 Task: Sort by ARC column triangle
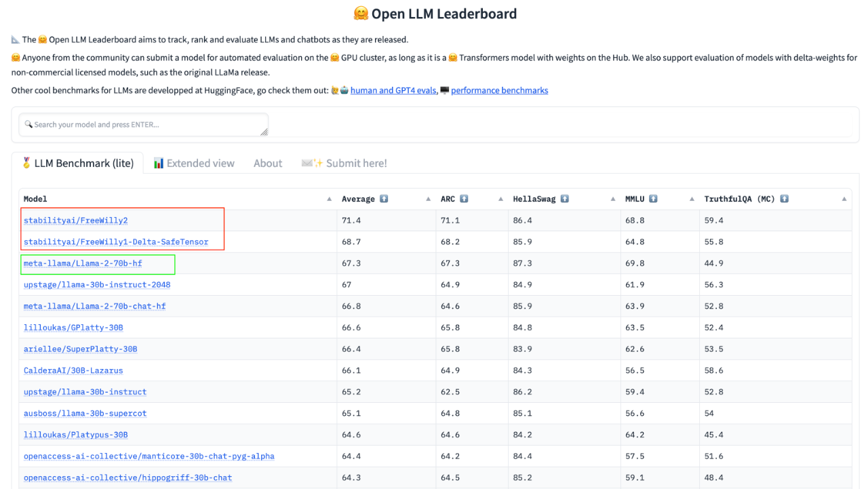point(500,199)
